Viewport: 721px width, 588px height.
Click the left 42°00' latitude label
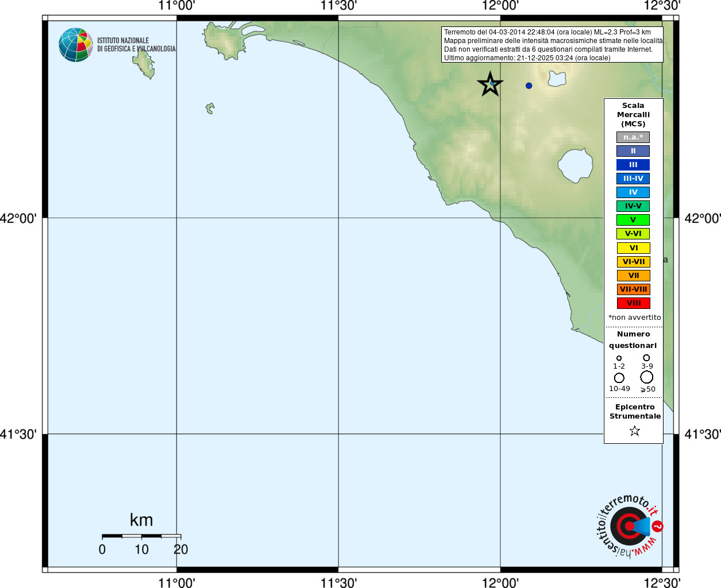pos(18,219)
